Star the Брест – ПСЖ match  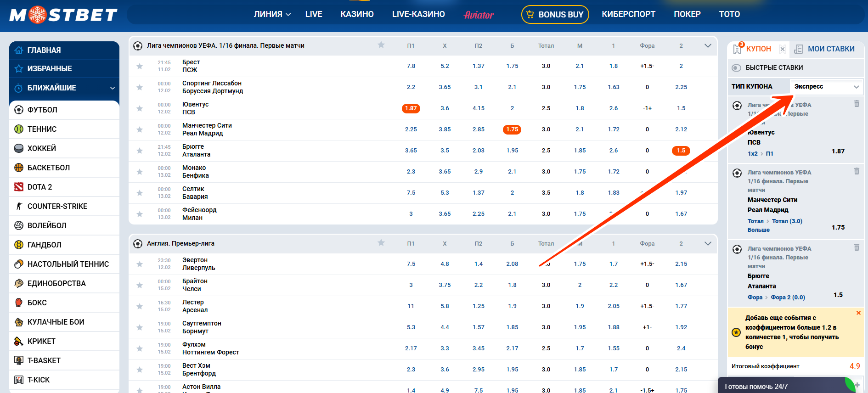[x=140, y=66]
